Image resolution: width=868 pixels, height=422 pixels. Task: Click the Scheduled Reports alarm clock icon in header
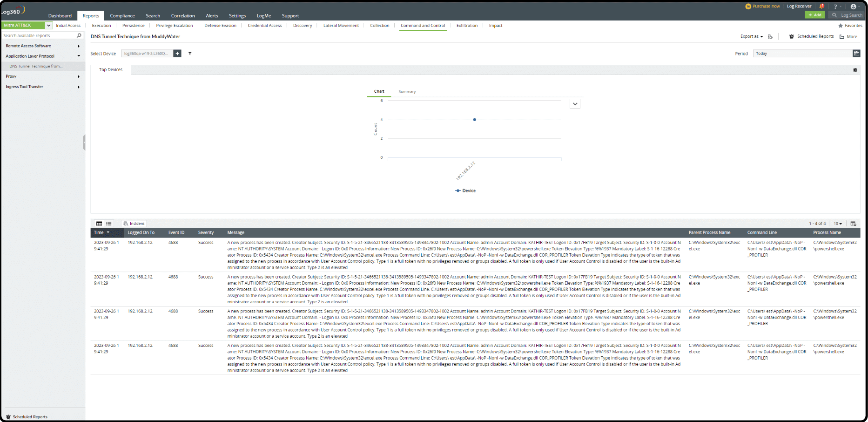[x=792, y=36]
